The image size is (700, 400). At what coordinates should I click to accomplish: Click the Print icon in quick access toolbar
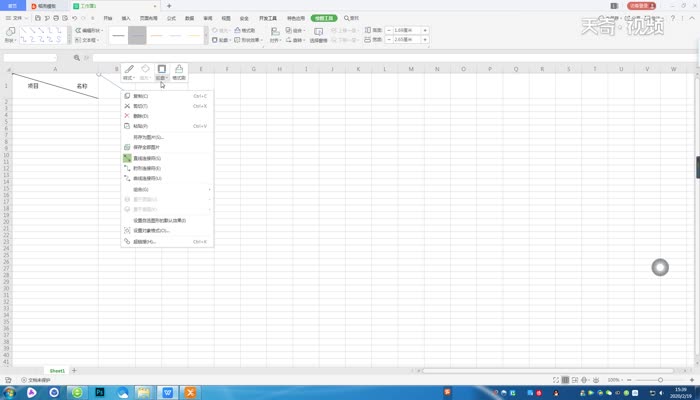(56, 18)
